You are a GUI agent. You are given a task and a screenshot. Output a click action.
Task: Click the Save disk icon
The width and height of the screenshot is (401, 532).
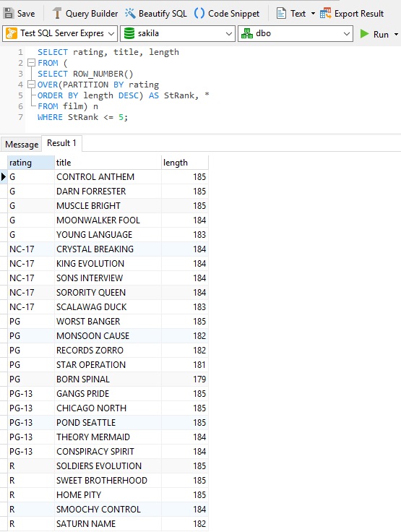tap(8, 14)
